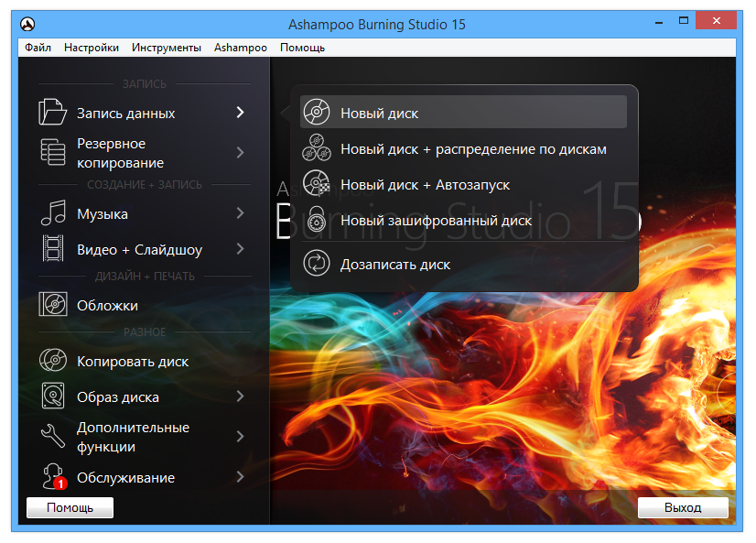Click the Образ диска drive icon

point(52,396)
